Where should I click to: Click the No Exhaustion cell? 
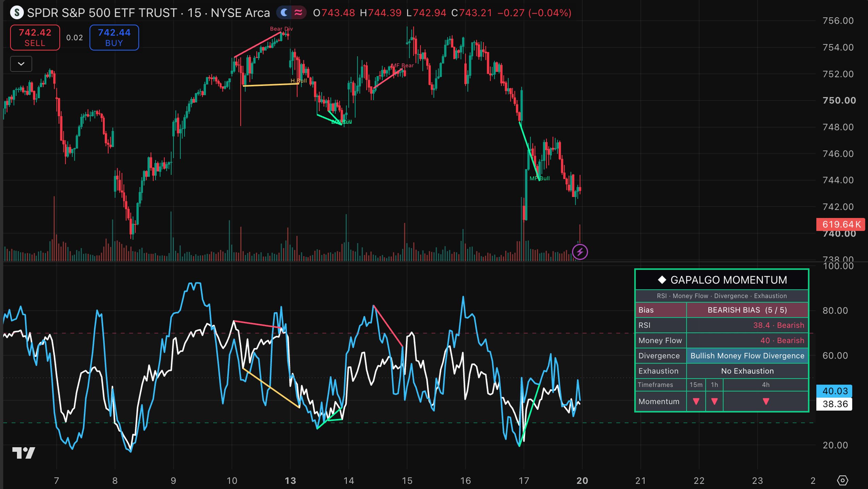coord(747,371)
